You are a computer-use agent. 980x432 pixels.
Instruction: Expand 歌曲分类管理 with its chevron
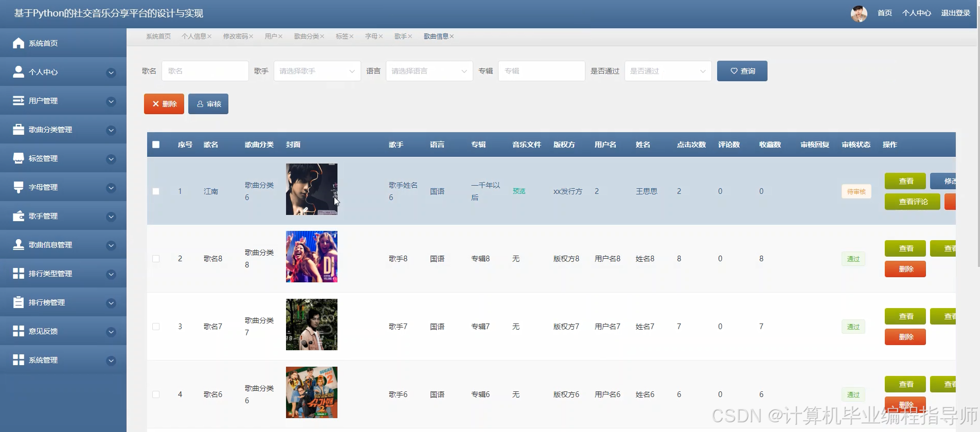(111, 130)
